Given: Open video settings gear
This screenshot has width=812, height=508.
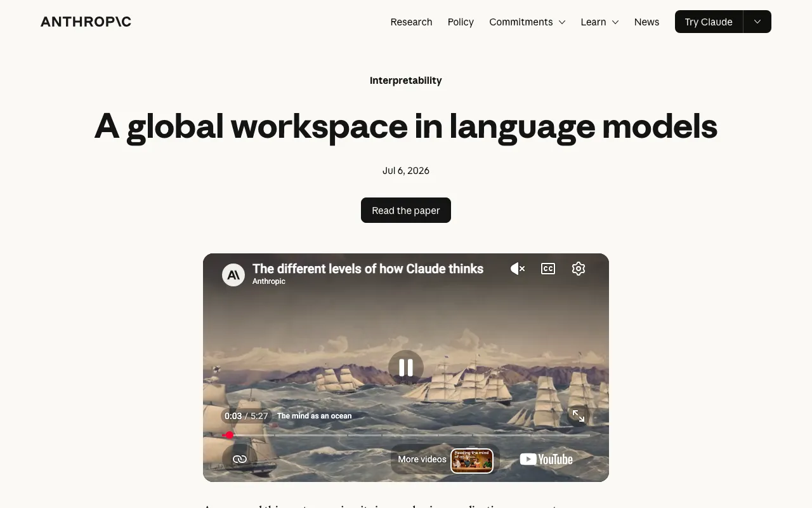Looking at the screenshot, I should pos(579,269).
